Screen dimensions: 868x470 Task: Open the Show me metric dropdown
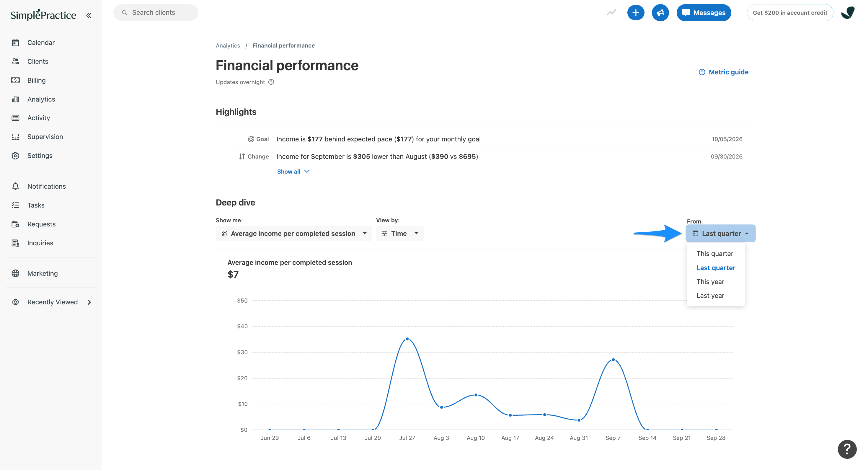coord(294,234)
